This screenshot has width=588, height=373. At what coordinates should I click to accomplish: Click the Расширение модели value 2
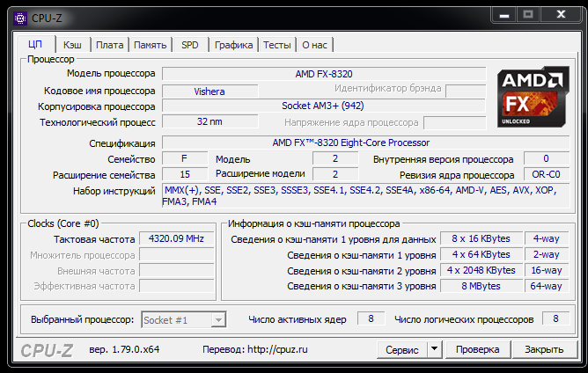tap(335, 174)
